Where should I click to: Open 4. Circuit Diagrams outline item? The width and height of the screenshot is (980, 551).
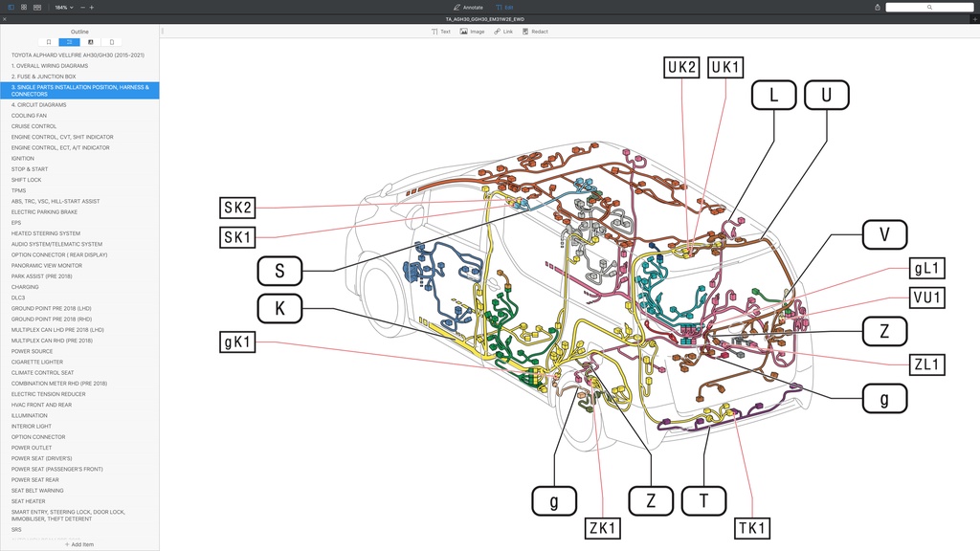38,105
